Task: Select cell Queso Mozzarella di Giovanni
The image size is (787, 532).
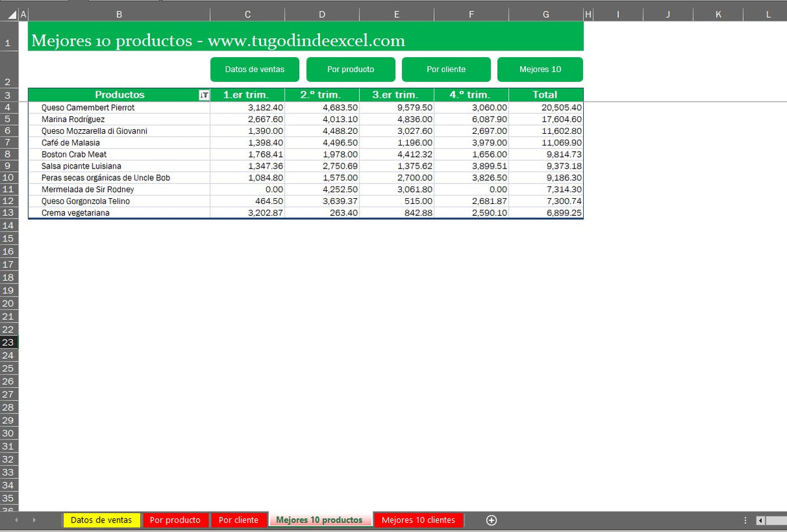Action: click(x=119, y=131)
